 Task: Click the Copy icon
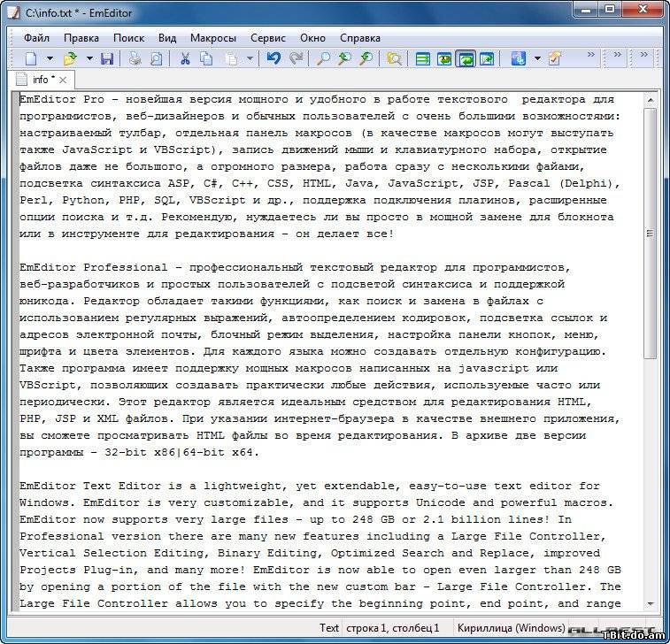206,58
